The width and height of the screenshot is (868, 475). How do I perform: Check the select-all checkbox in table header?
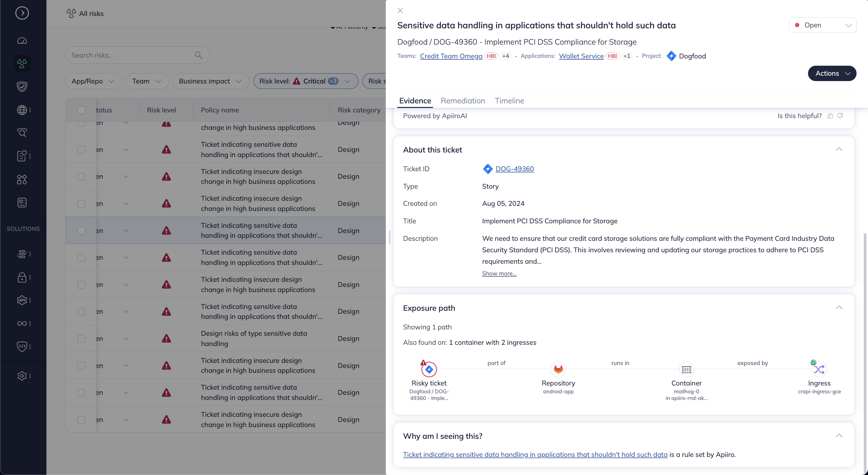click(x=81, y=110)
